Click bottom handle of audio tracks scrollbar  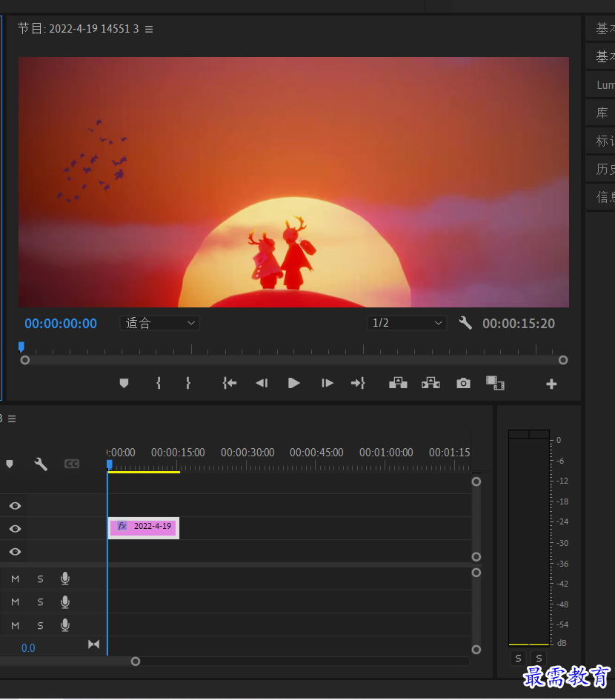pyautogui.click(x=476, y=650)
